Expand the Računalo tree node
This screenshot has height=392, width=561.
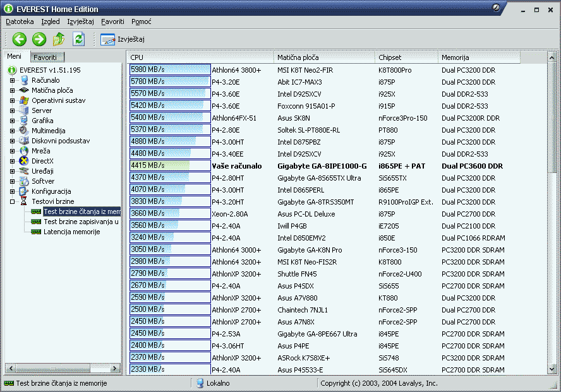pyautogui.click(x=12, y=80)
